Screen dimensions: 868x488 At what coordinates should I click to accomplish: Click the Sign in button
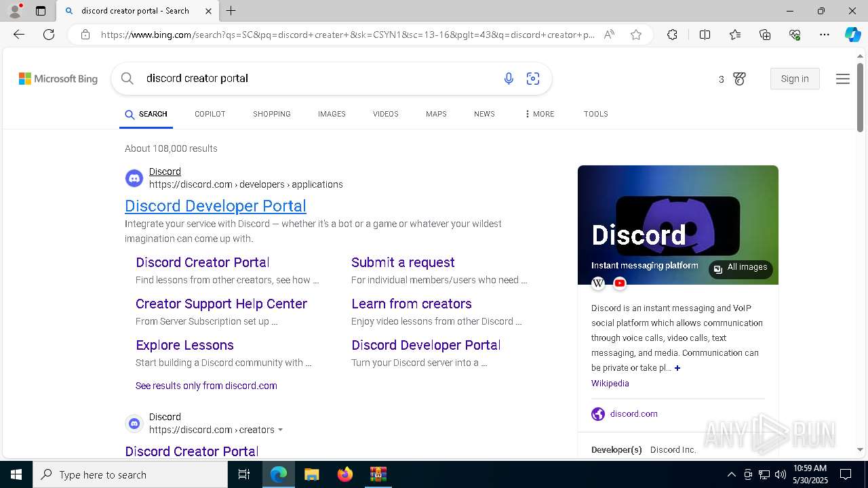tap(795, 79)
